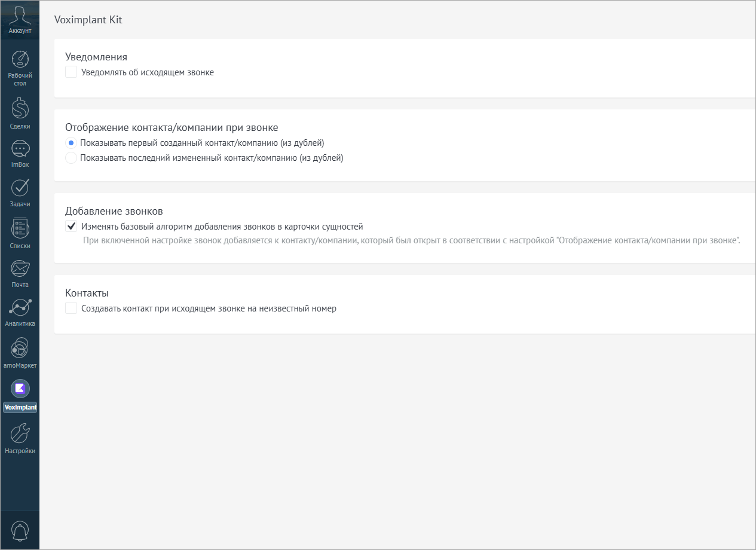Open the Рабочий стол dashboard icon

tap(20, 59)
